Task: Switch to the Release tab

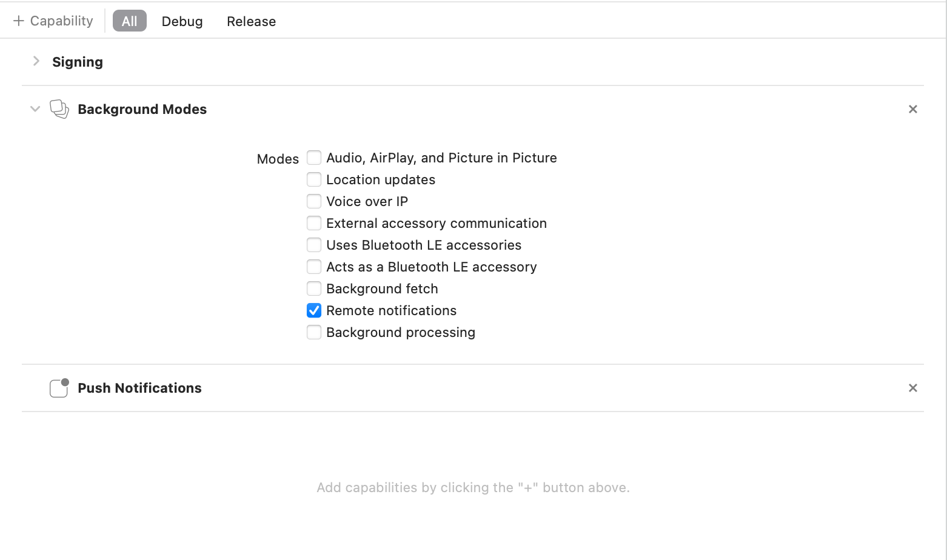Action: click(251, 21)
